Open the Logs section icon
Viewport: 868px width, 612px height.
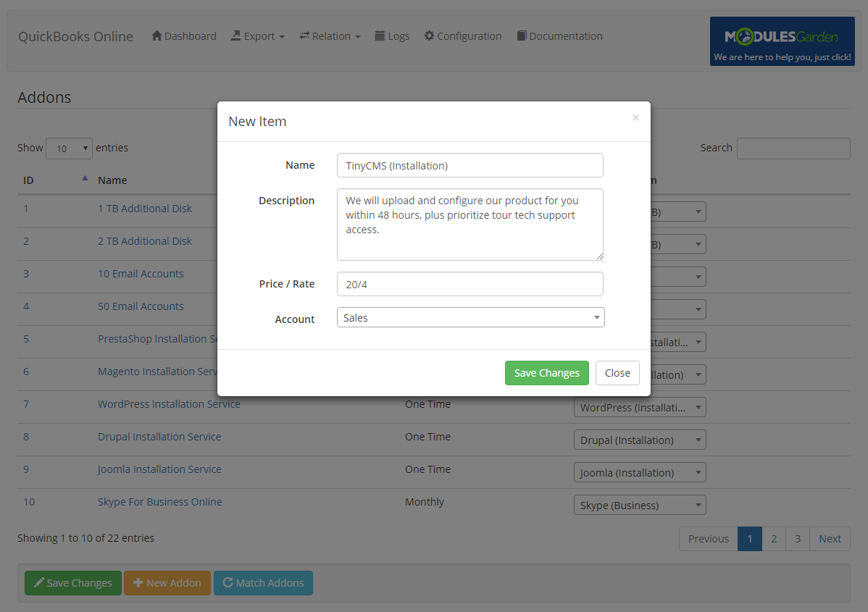click(x=380, y=35)
